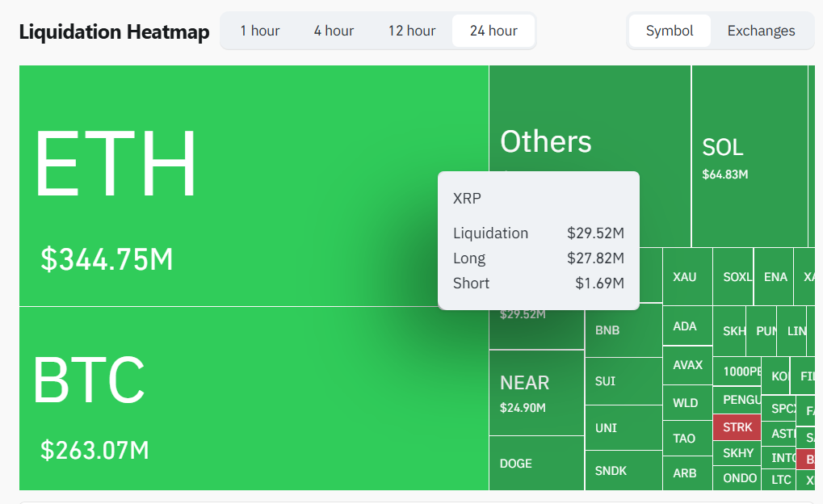
Task: Click the XRP title in the tooltip
Action: pyautogui.click(x=467, y=199)
